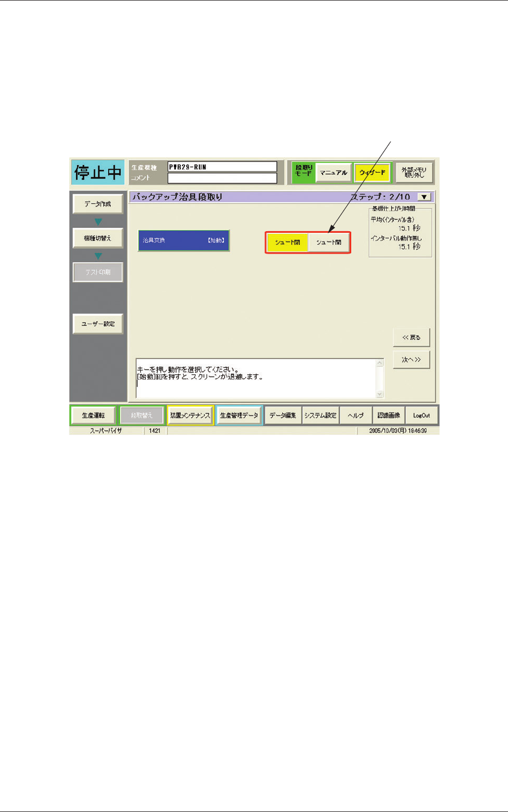This screenshot has height=812, width=508.
Task: Open the データ作成 step button
Action: (x=98, y=204)
